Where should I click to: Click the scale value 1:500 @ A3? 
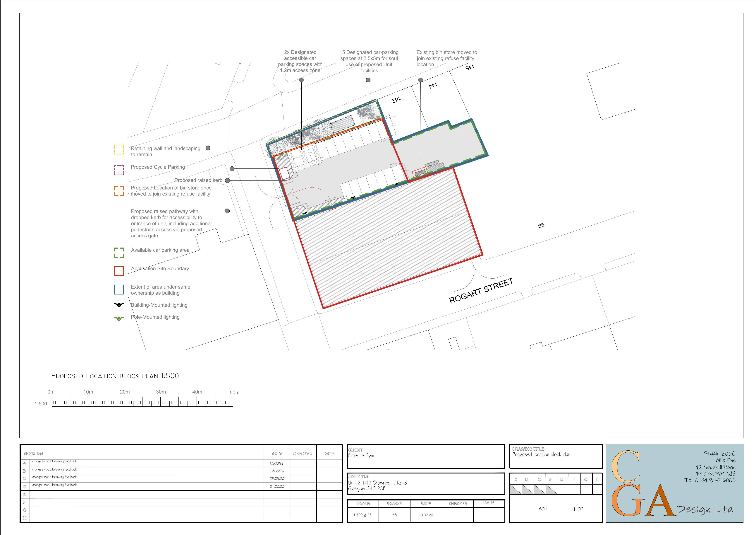[x=362, y=514]
